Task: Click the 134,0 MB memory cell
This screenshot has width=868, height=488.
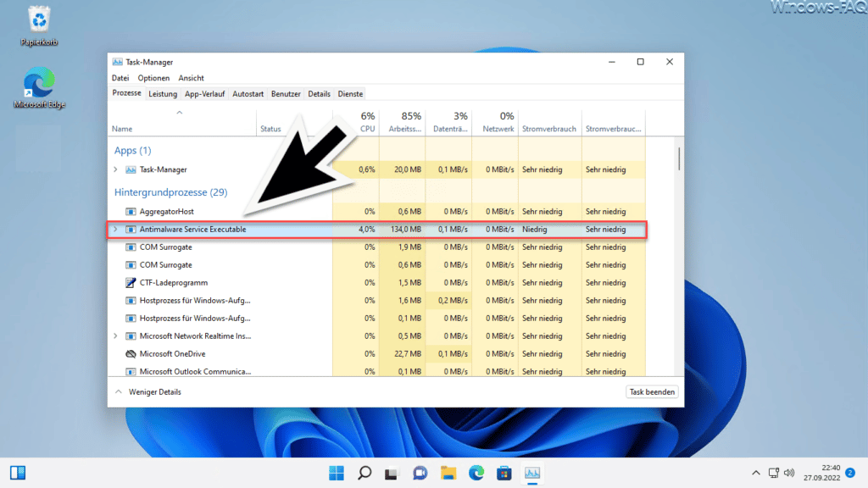Action: (403, 229)
